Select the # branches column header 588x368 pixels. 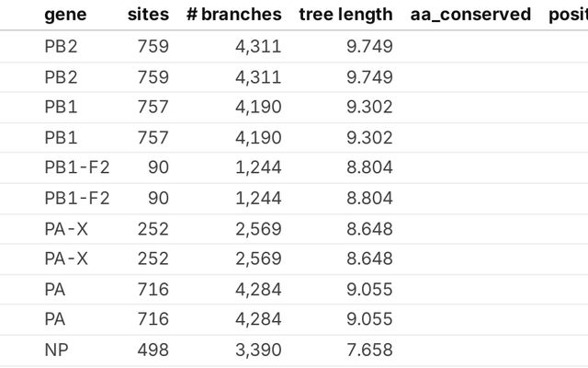[233, 15]
